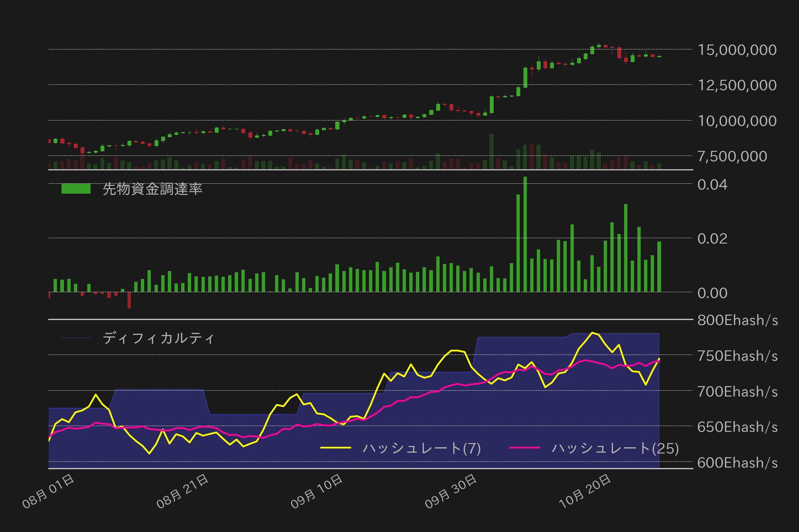Viewport: 799px width, 532px height.
Task: Click the 先物資金調達率 legend label
Action: (x=152, y=189)
